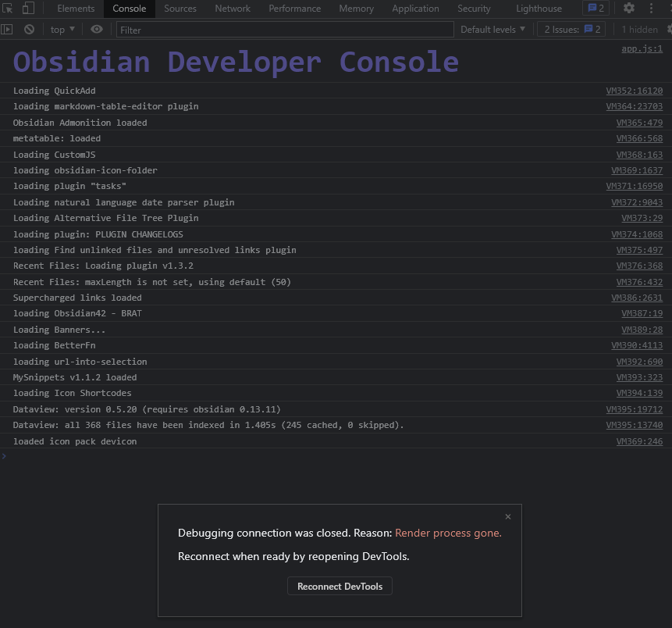The height and width of the screenshot is (628, 672).
Task: Show the console sidebar
Action: tap(7, 29)
